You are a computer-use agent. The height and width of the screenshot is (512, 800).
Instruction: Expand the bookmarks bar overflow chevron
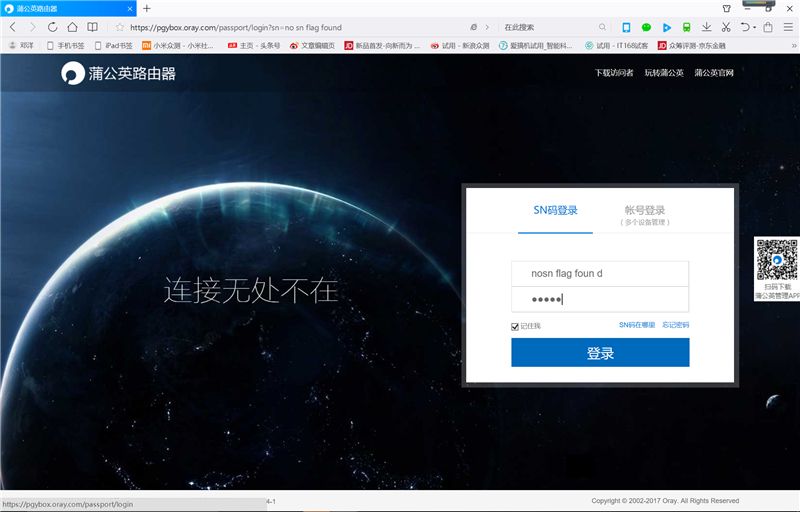794,45
